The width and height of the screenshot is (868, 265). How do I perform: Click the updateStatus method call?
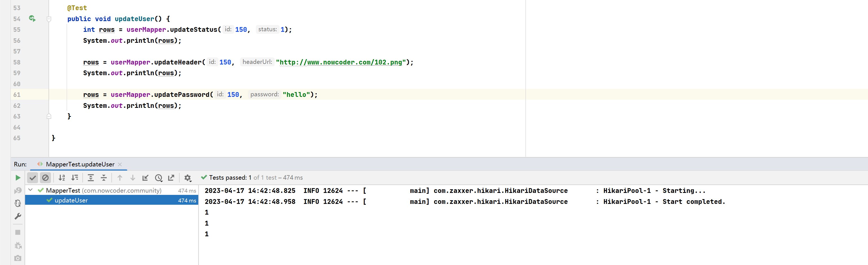click(x=194, y=30)
